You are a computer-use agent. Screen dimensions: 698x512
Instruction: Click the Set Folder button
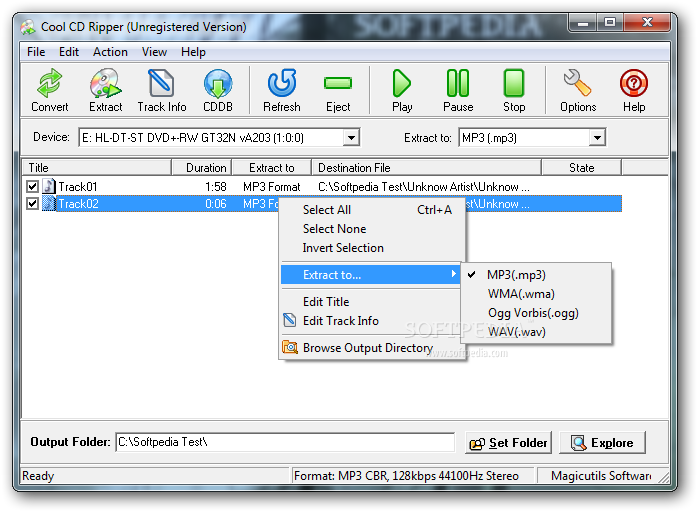[508, 443]
